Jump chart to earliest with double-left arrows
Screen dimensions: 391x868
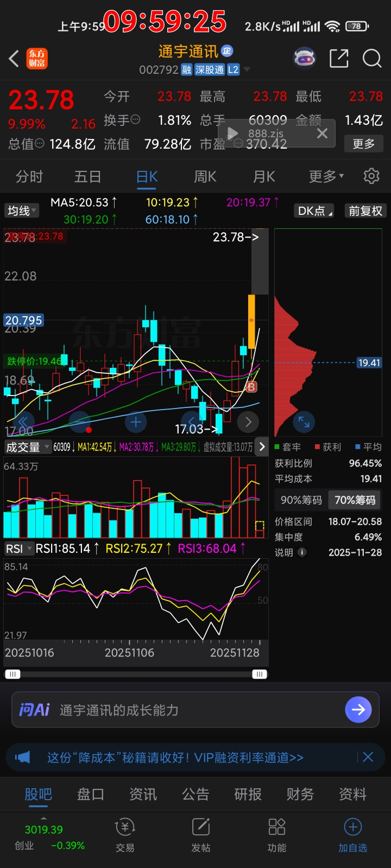click(24, 422)
